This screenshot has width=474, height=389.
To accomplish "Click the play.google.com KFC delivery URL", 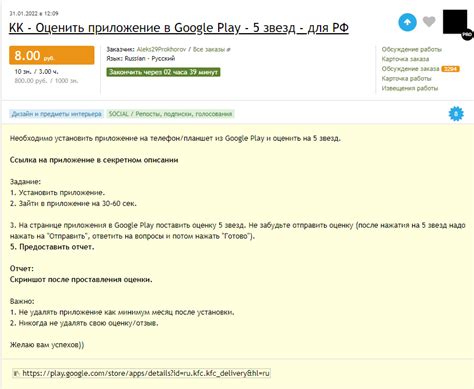I will (146, 373).
